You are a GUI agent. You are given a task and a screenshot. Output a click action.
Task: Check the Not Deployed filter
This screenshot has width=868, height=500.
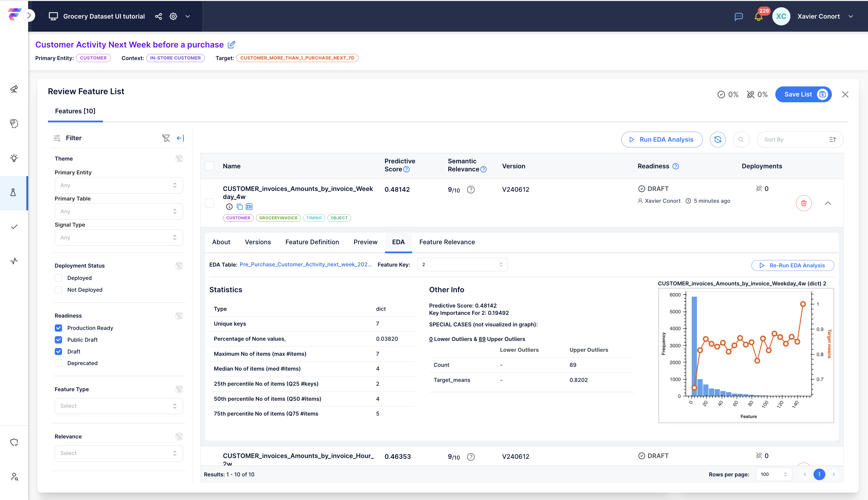[59, 290]
